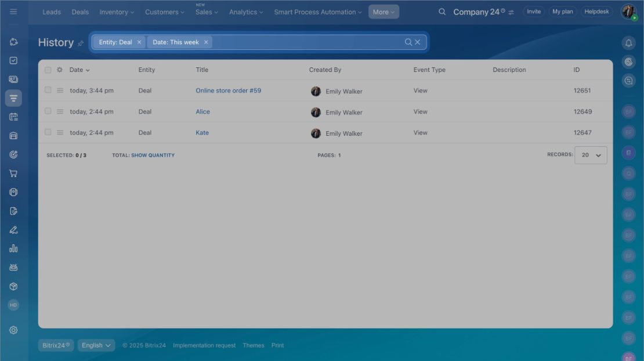
Task: Check the Kate row checkbox
Action: coord(48,132)
